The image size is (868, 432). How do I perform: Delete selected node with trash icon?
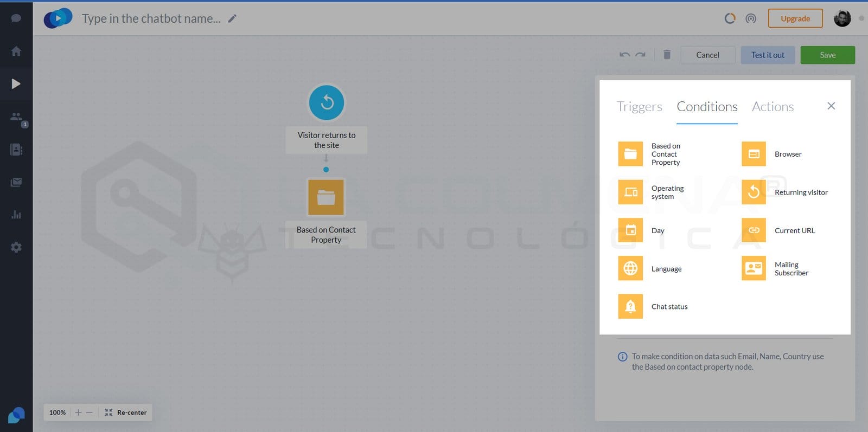tap(667, 54)
